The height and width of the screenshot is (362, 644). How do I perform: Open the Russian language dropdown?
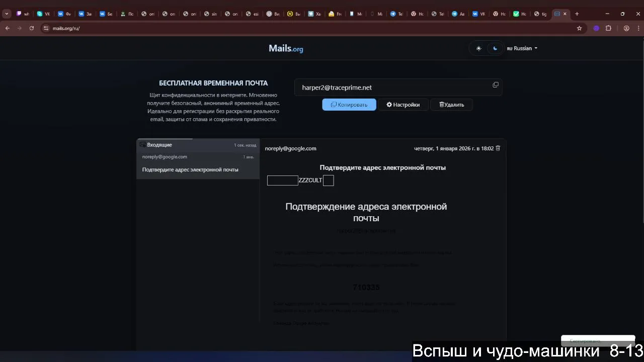522,48
